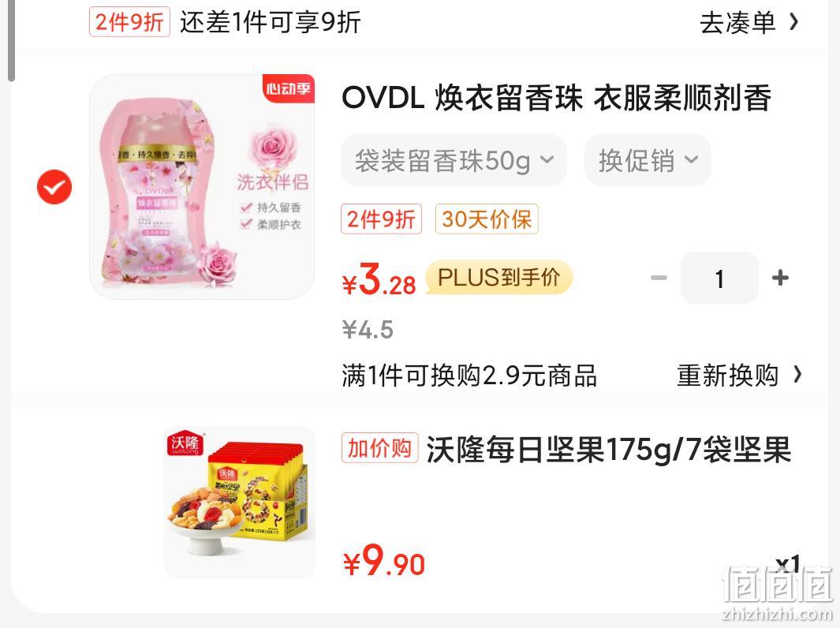Edit the quantity field showing 1
Image resolution: width=840 pixels, height=628 pixels.
tap(719, 278)
